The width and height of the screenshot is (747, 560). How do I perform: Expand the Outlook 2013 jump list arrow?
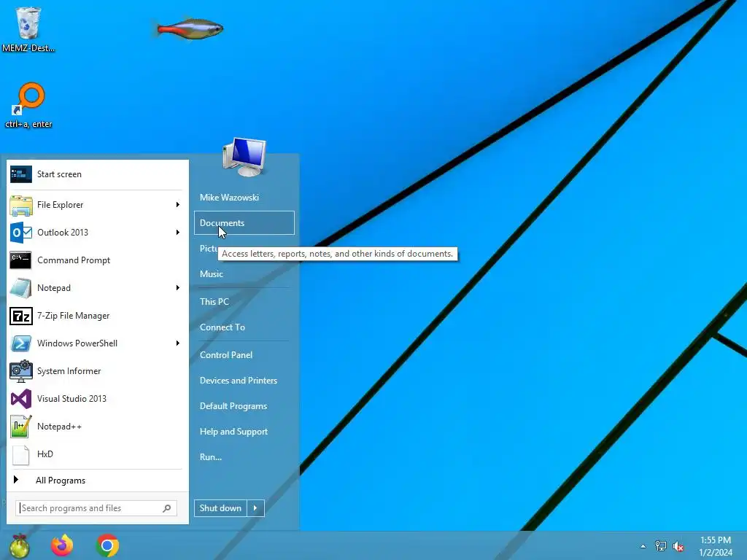pyautogui.click(x=178, y=233)
